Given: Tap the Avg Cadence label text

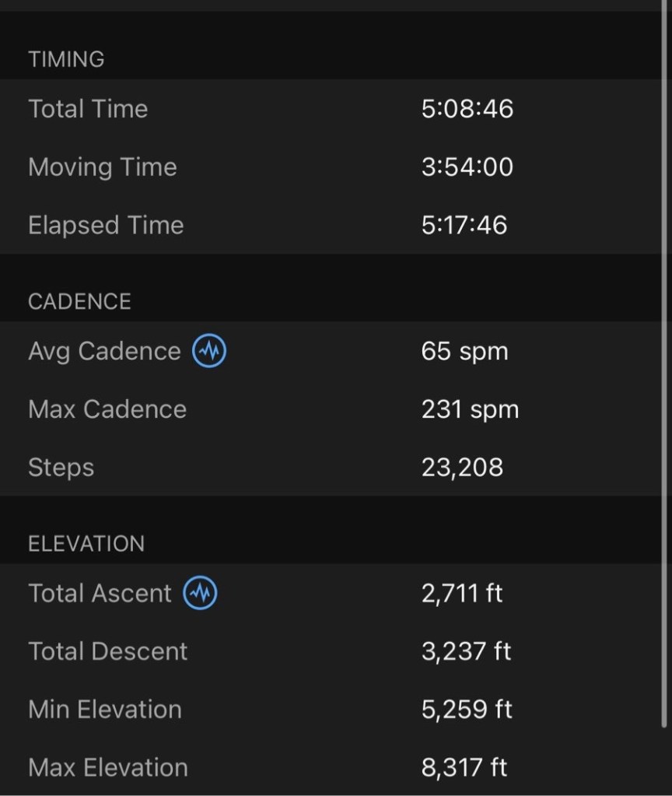Looking at the screenshot, I should 104,352.
